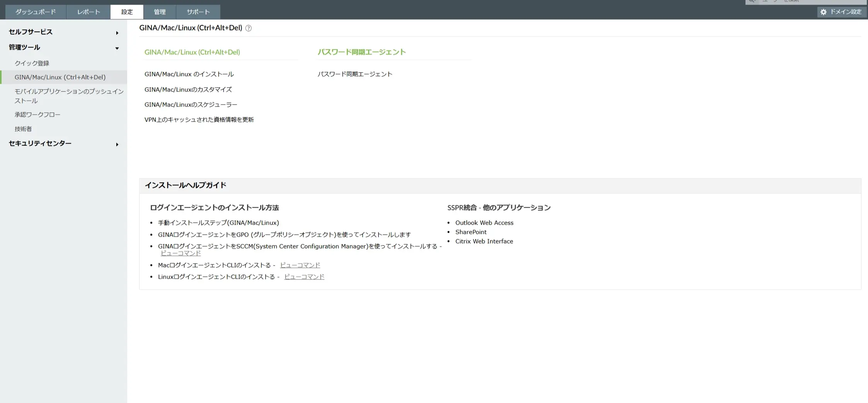Open GINA/Mac/Linux のインストール link
Image resolution: width=868 pixels, height=403 pixels.
tap(189, 74)
